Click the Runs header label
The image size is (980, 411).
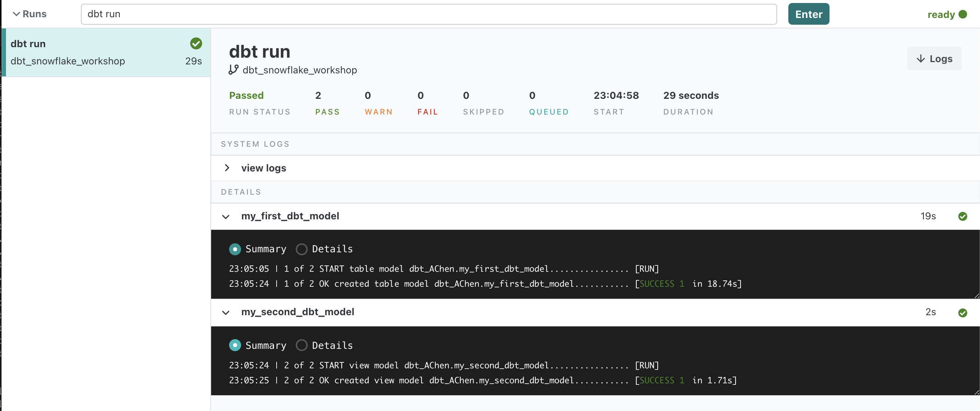point(34,14)
